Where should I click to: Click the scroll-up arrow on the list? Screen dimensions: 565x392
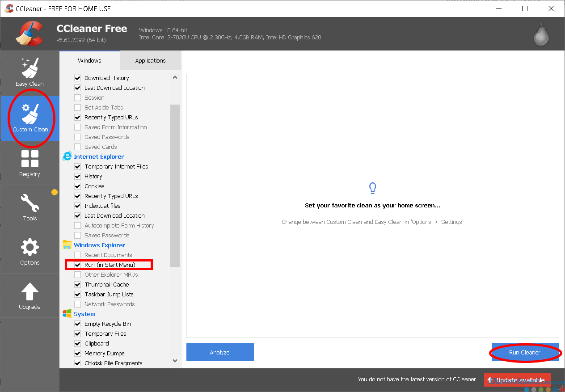[175, 77]
